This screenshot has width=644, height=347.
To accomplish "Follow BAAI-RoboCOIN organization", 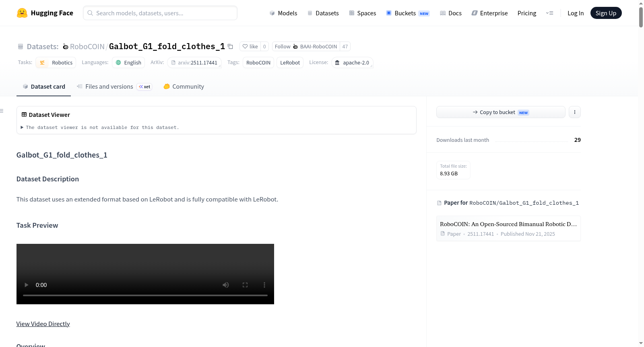I will point(306,46).
